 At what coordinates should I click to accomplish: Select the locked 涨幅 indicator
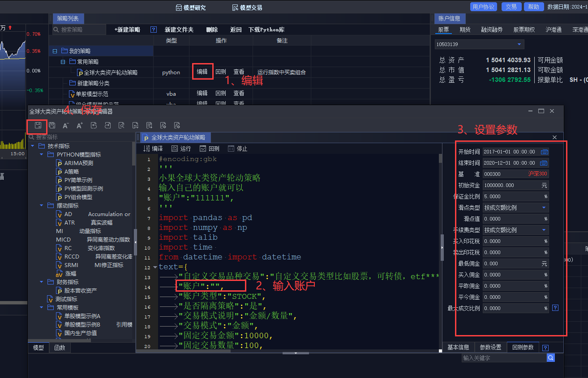(x=66, y=273)
